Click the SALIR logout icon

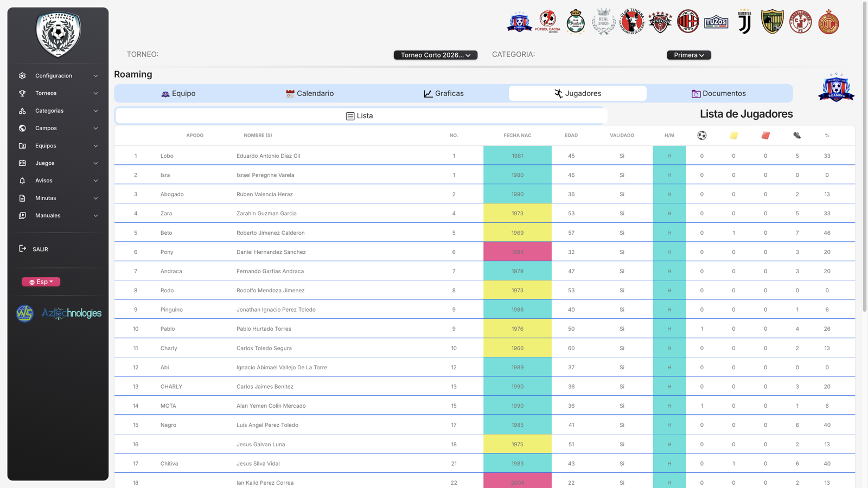tap(22, 249)
